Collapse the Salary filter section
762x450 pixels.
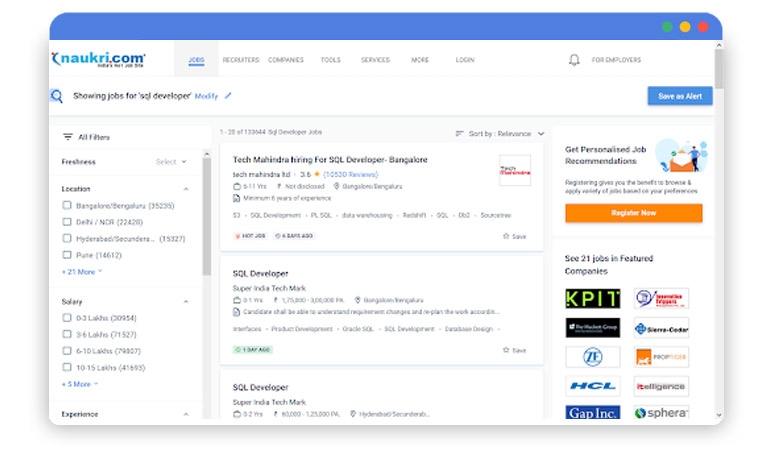tap(186, 301)
